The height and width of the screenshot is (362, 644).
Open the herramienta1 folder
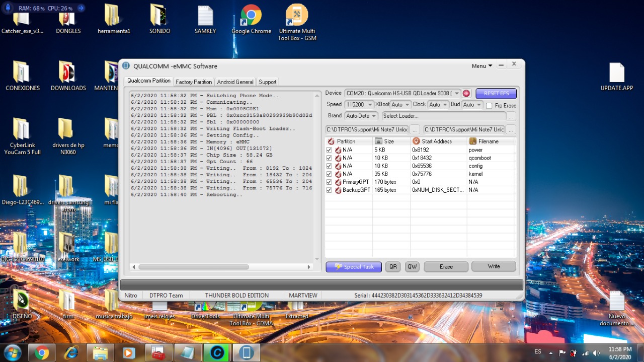114,19
